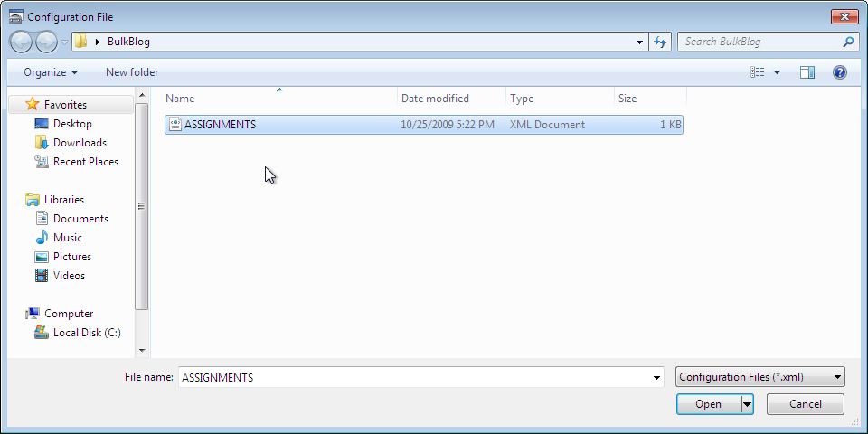Refresh the BulkBlog folder view
The width and height of the screenshot is (868, 434).
(659, 42)
